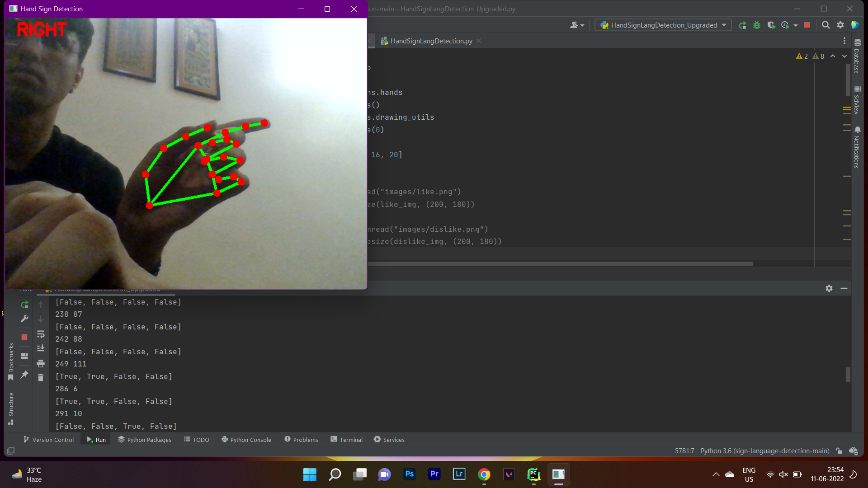Viewport: 868px width, 488px height.
Task: Run with Coverage shield icon
Action: coord(771,25)
